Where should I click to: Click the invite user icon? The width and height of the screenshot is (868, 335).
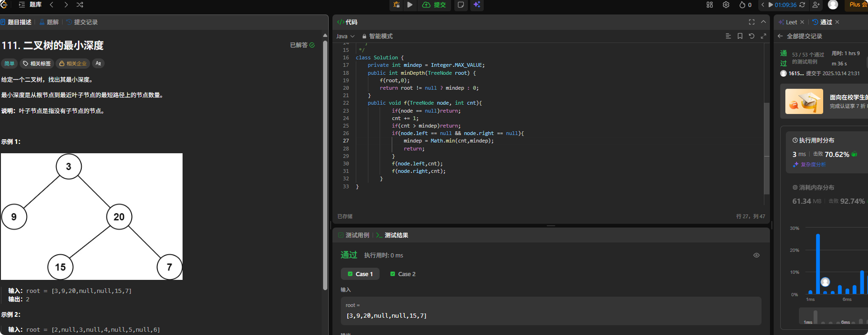816,5
